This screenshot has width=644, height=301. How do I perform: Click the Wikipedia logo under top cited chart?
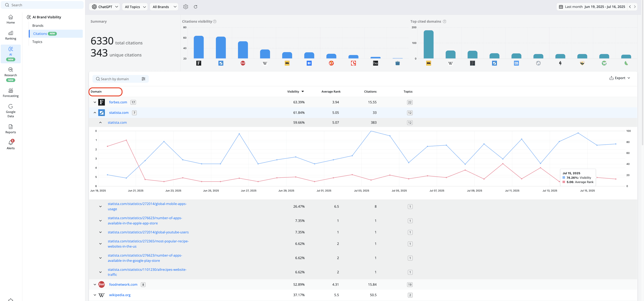coord(450,63)
